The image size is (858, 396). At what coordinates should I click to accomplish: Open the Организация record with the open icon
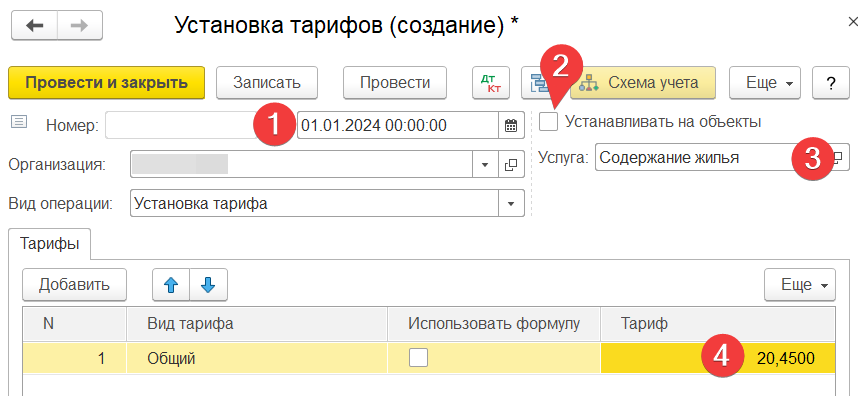tap(511, 165)
